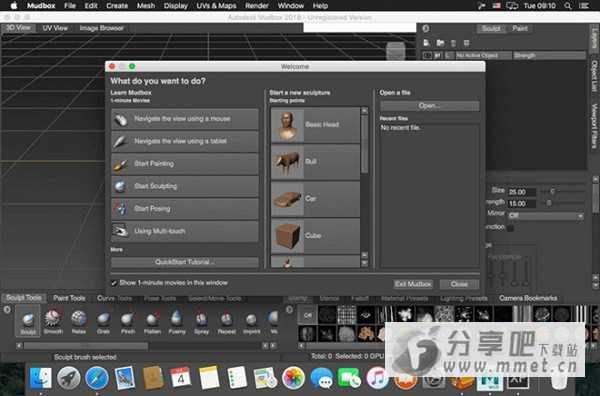Open Messages from the Dock
The width and height of the screenshot is (600, 396).
coord(321,378)
